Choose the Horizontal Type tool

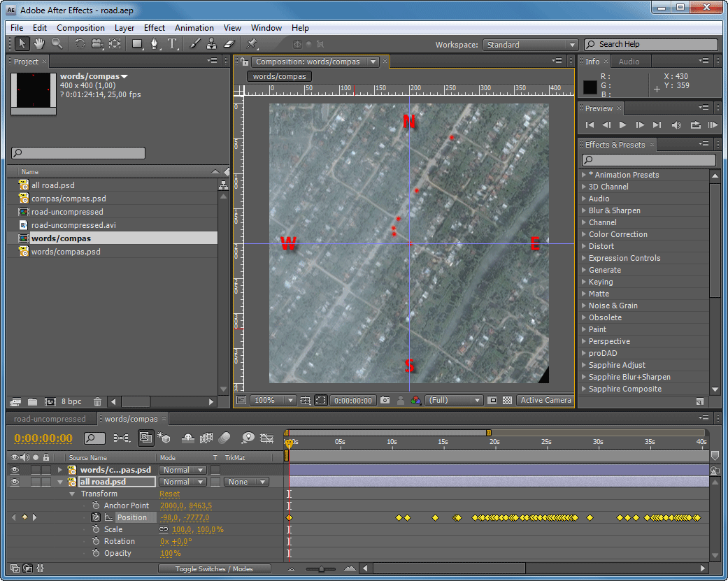(172, 44)
